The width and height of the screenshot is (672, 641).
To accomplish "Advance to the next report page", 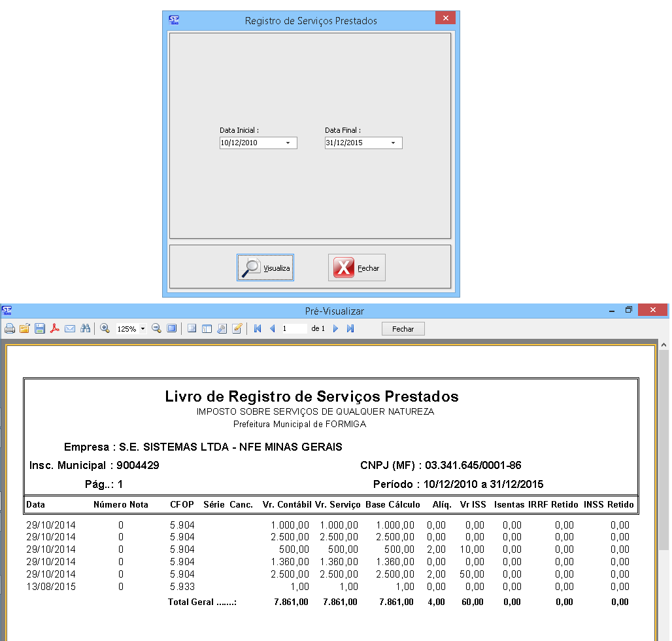I will click(x=336, y=329).
